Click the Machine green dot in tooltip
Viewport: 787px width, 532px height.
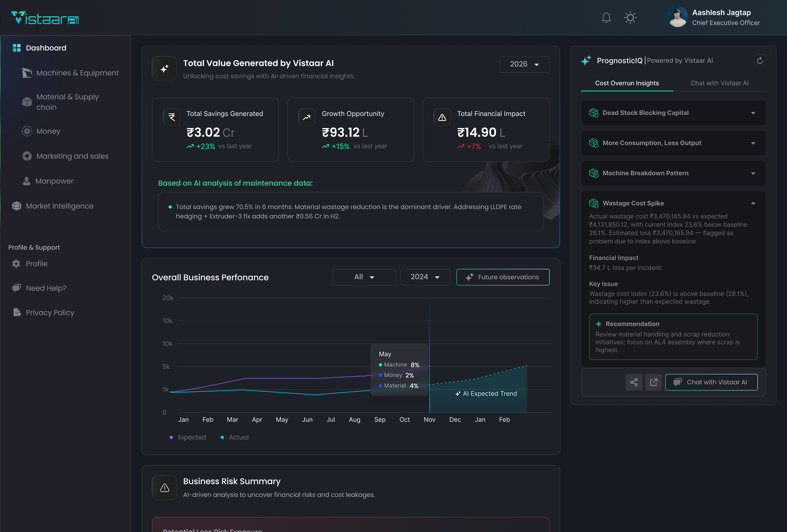pos(380,365)
